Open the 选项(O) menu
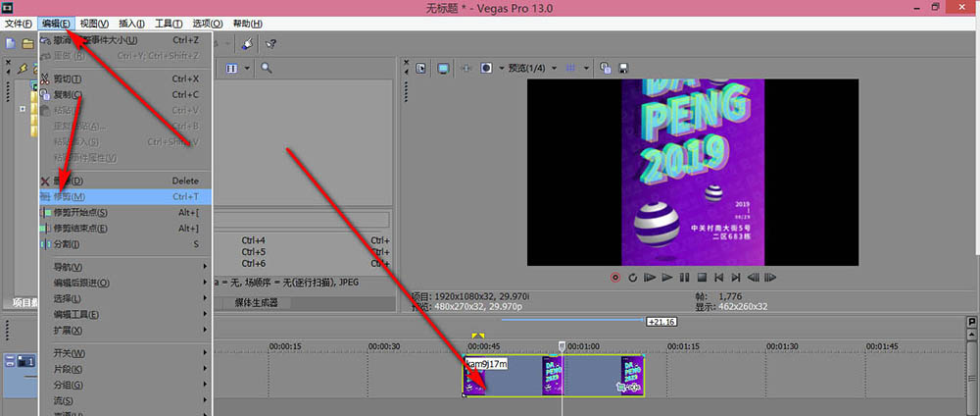Viewport: 980px width, 416px height. point(208,24)
